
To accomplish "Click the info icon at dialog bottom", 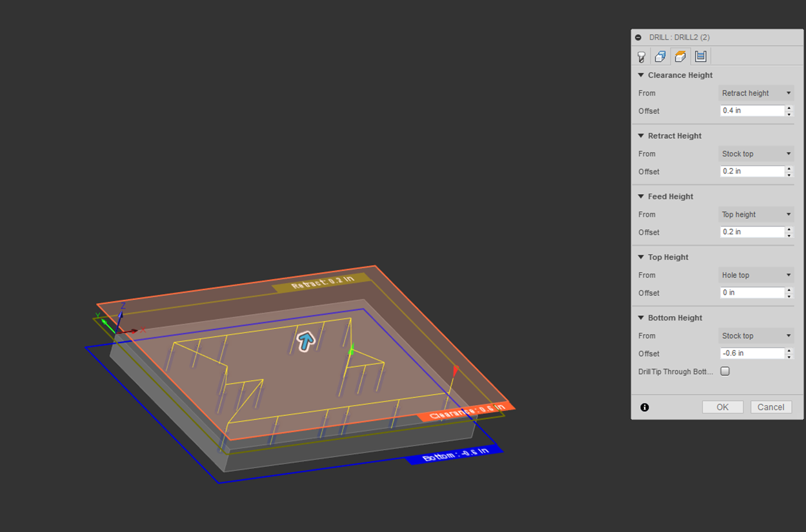I will click(645, 407).
